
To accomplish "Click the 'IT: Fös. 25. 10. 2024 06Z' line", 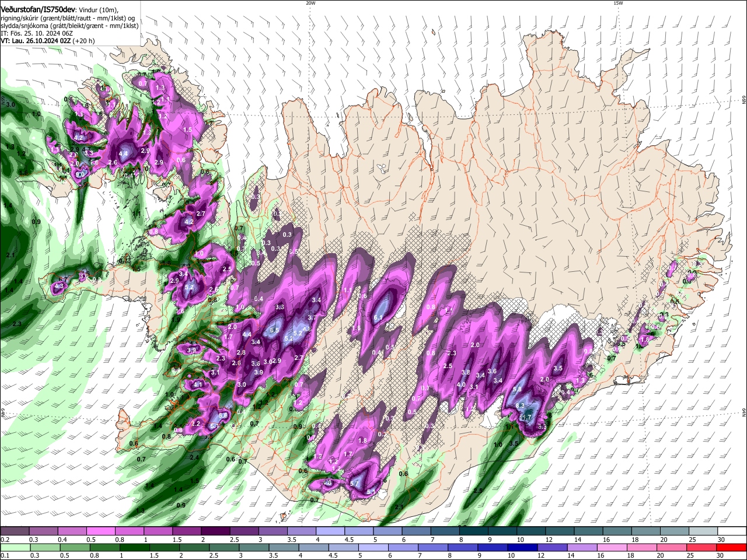I will [x=36, y=33].
